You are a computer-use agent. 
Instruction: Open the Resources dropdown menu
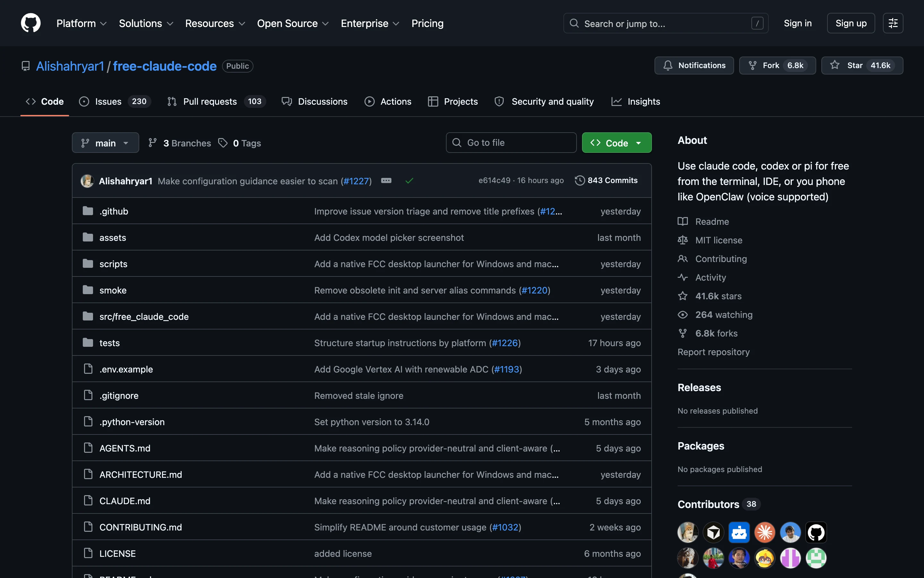pyautogui.click(x=215, y=23)
